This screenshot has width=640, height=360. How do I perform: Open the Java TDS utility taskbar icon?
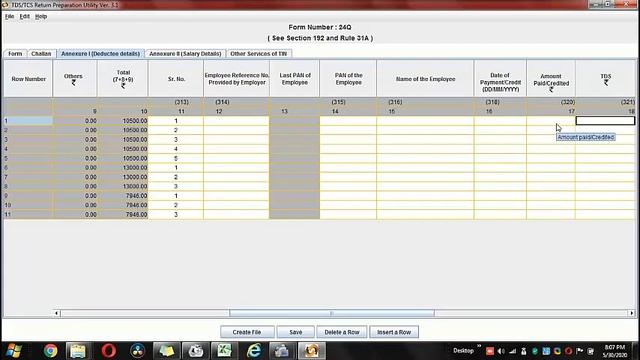click(x=311, y=351)
